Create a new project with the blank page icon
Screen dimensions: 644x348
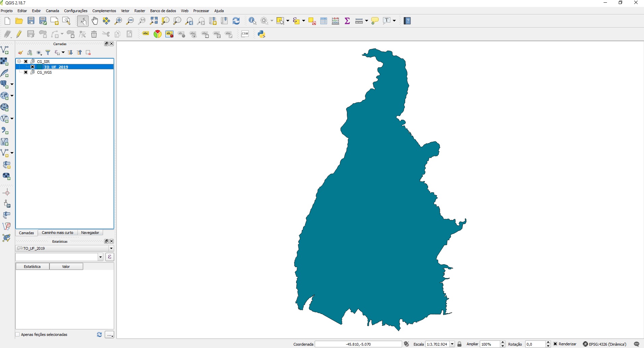point(7,21)
